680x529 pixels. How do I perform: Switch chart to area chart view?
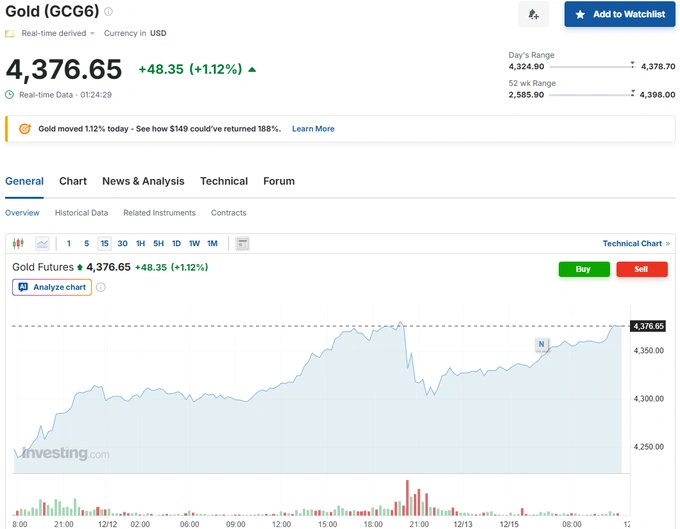click(x=42, y=243)
